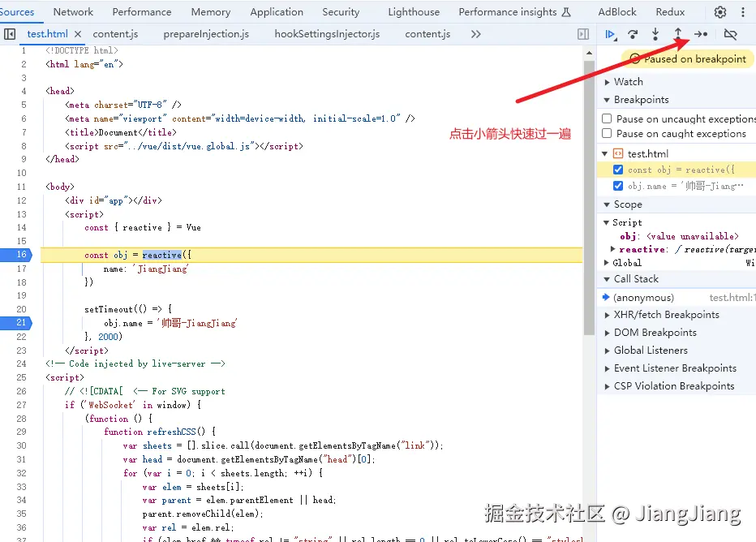Hide the debugger sidebar pane
Image resolution: width=756 pixels, height=542 pixels.
pyautogui.click(x=583, y=34)
